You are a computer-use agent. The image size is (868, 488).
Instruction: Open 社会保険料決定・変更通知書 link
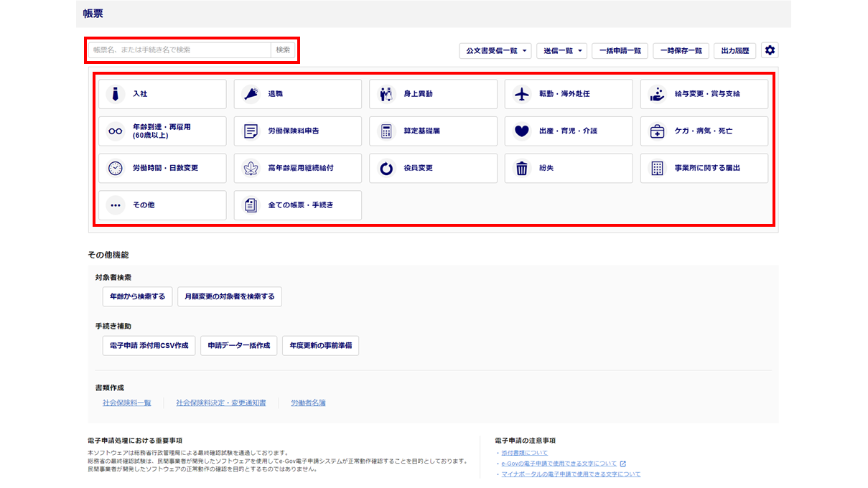click(221, 403)
